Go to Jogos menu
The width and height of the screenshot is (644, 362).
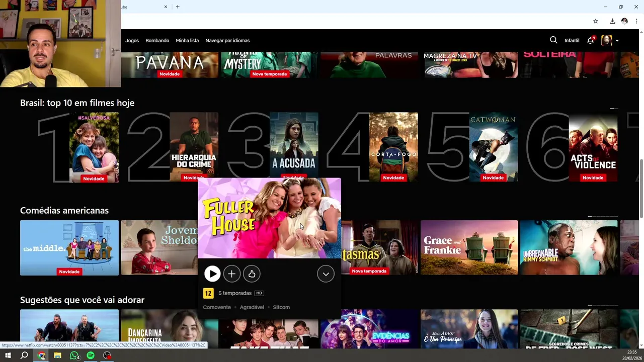(132, 40)
